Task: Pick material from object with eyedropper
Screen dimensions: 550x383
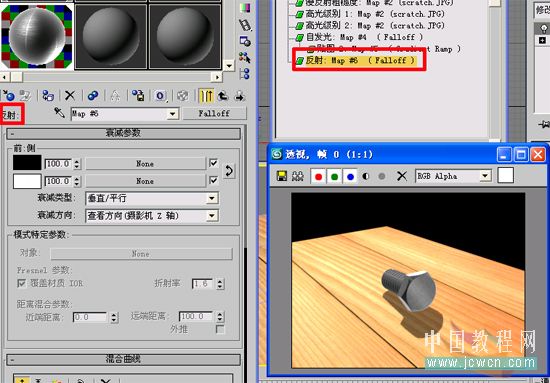Action: [60, 113]
